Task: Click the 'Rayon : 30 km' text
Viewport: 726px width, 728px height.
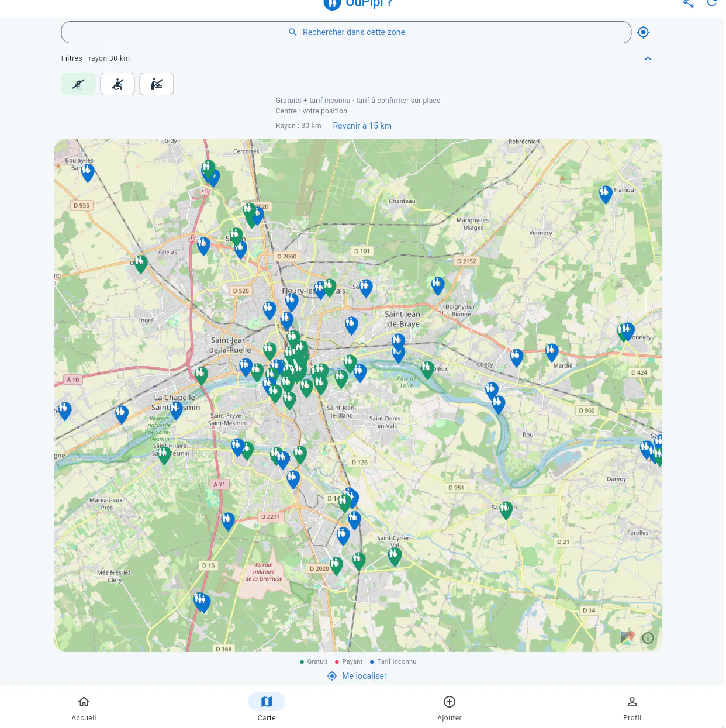Action: 299,126
